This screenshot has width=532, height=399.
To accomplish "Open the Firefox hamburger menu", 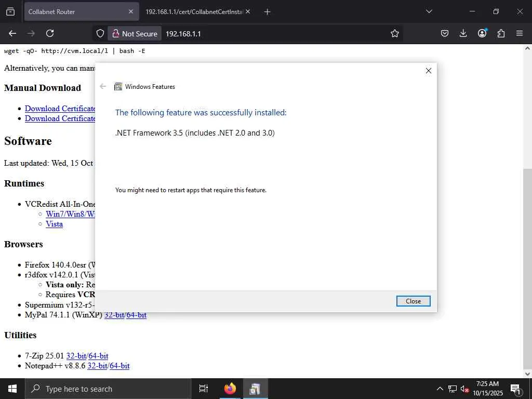I will [x=520, y=33].
